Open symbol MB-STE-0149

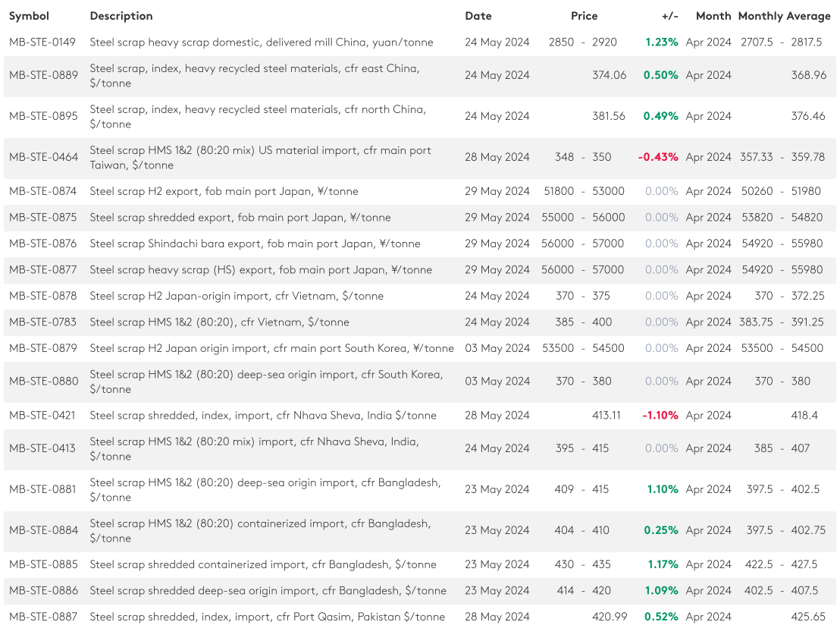pos(42,42)
